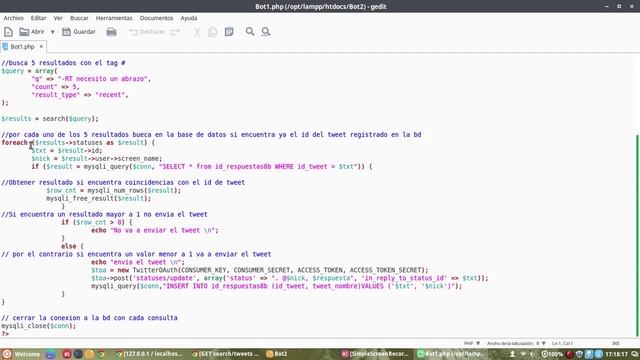Expand the Abrir recent files arrow
The width and height of the screenshot is (640, 360).
pyautogui.click(x=52, y=32)
